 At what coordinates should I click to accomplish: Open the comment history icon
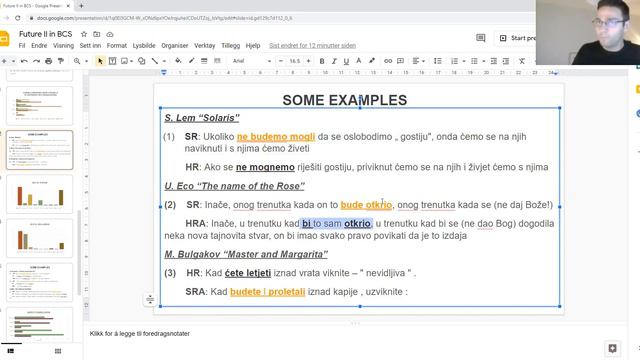click(x=481, y=38)
